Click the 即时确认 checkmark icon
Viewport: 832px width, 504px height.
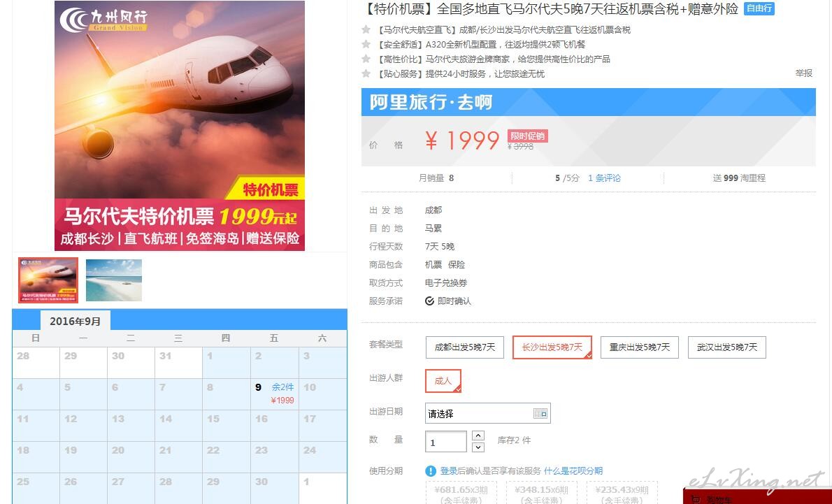[x=429, y=301]
